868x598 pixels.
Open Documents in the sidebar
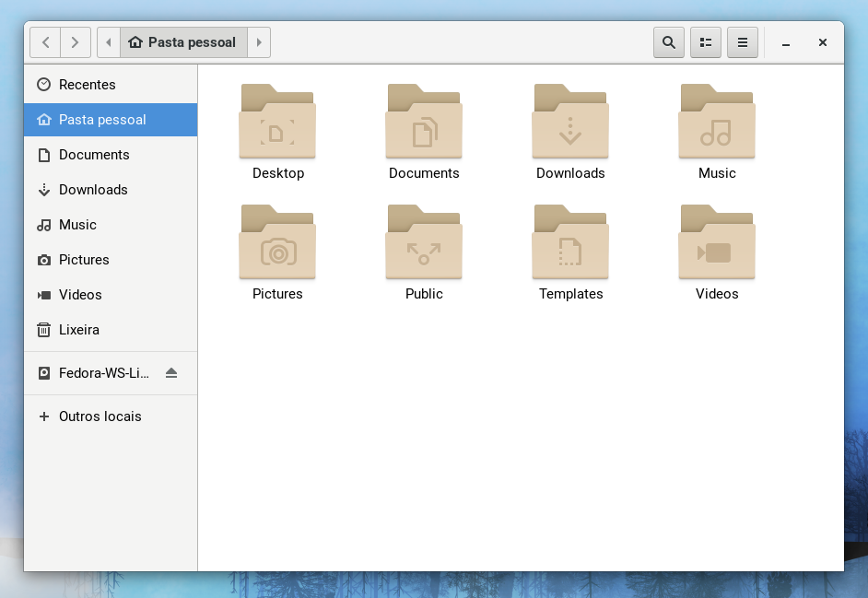111,155
